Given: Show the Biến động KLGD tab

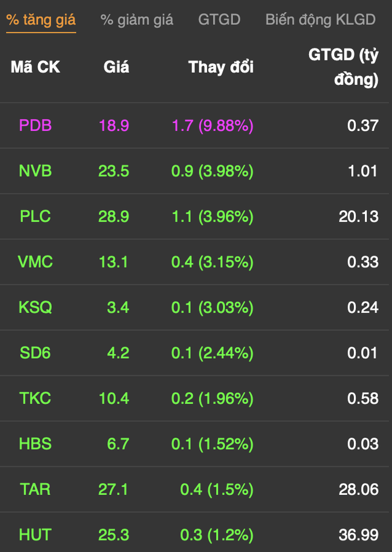Looking at the screenshot, I should point(321,20).
